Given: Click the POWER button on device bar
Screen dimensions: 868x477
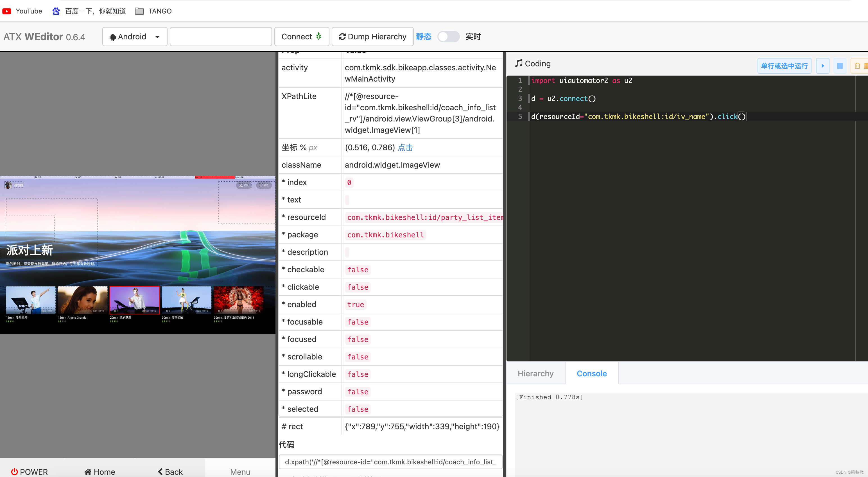Looking at the screenshot, I should pyautogui.click(x=29, y=472).
